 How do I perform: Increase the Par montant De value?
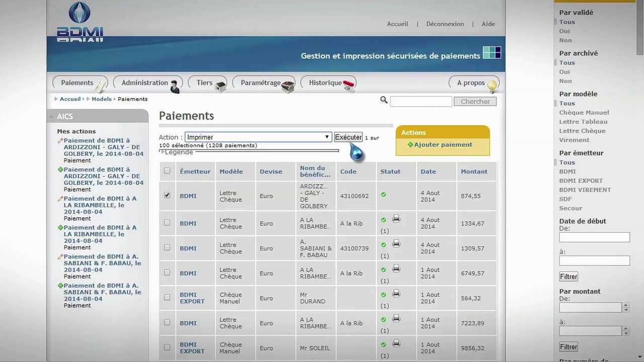point(626,305)
